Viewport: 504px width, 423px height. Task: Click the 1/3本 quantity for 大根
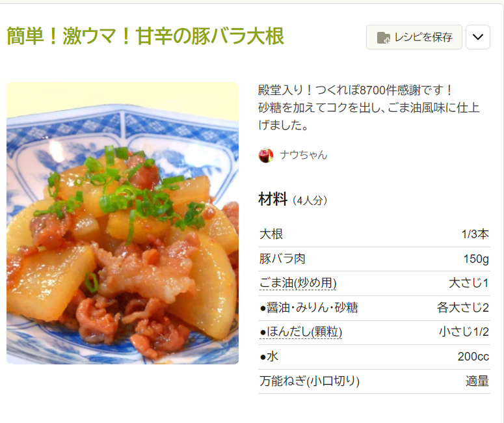tap(475, 234)
